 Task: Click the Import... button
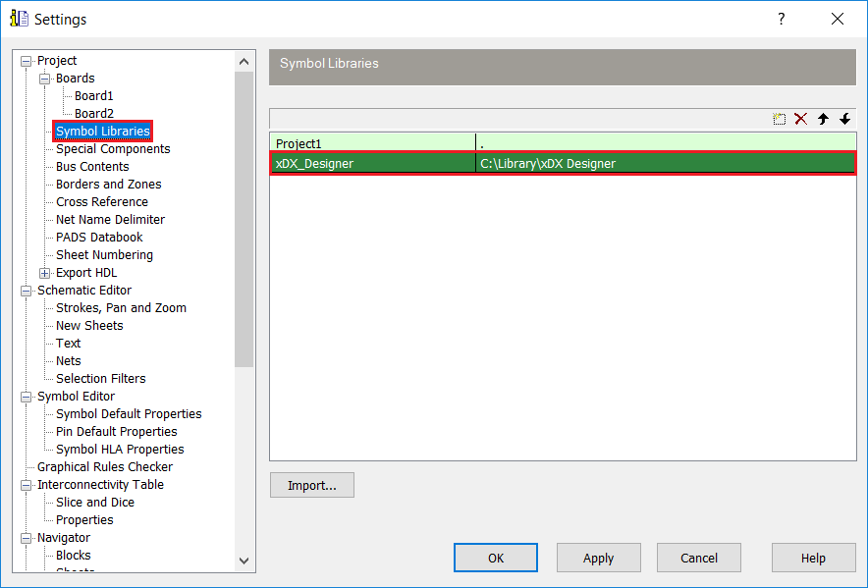[311, 486]
